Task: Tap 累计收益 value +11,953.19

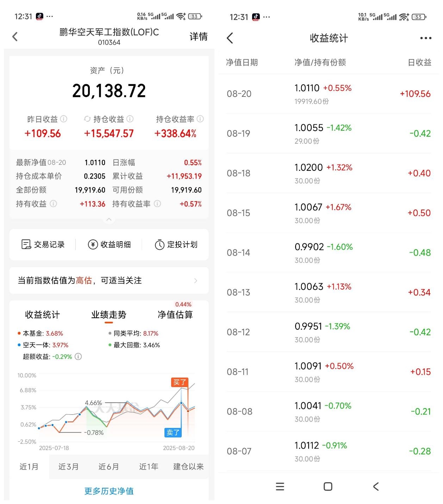Action: pyautogui.click(x=184, y=176)
